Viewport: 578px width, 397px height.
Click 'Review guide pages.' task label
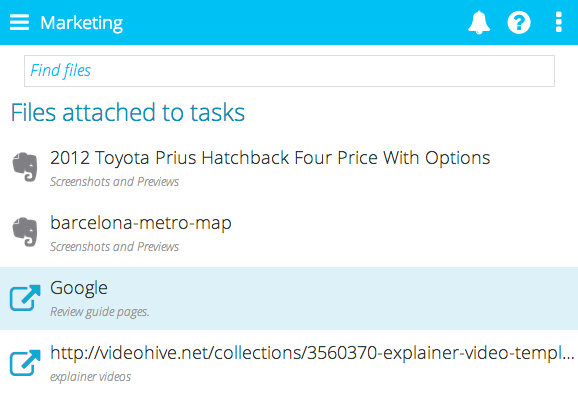coord(100,312)
